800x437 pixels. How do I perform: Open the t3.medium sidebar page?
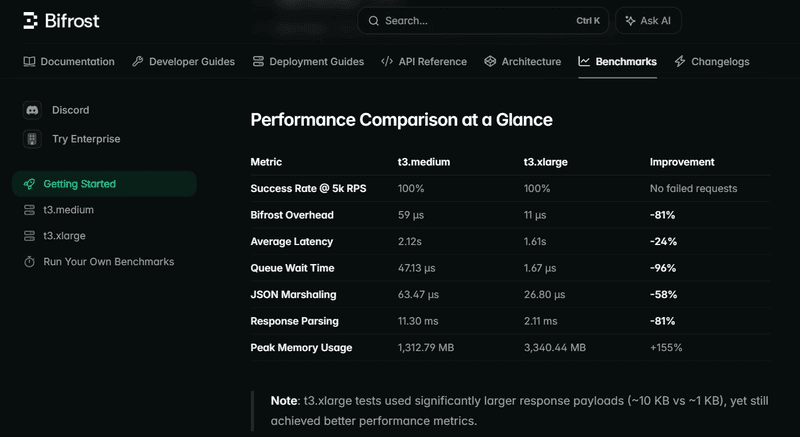click(68, 210)
